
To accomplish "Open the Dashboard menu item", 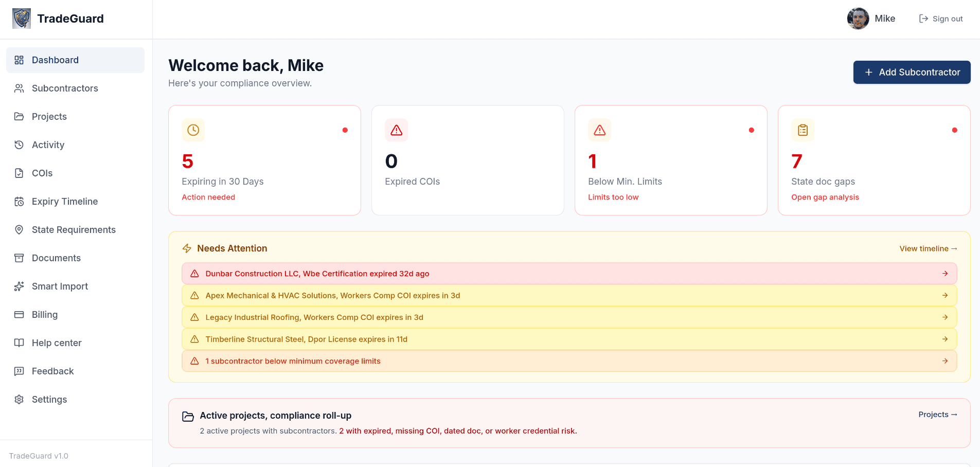I will (75, 60).
